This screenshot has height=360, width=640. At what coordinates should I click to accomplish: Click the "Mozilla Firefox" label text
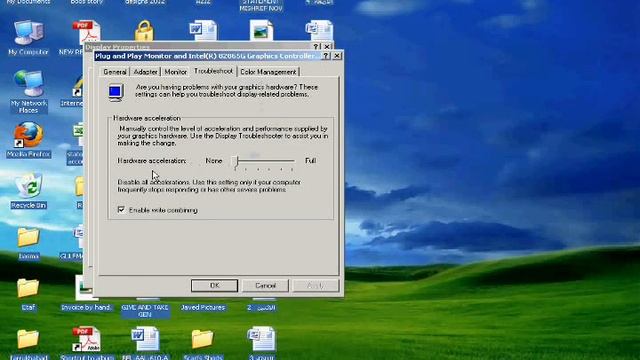(29, 154)
